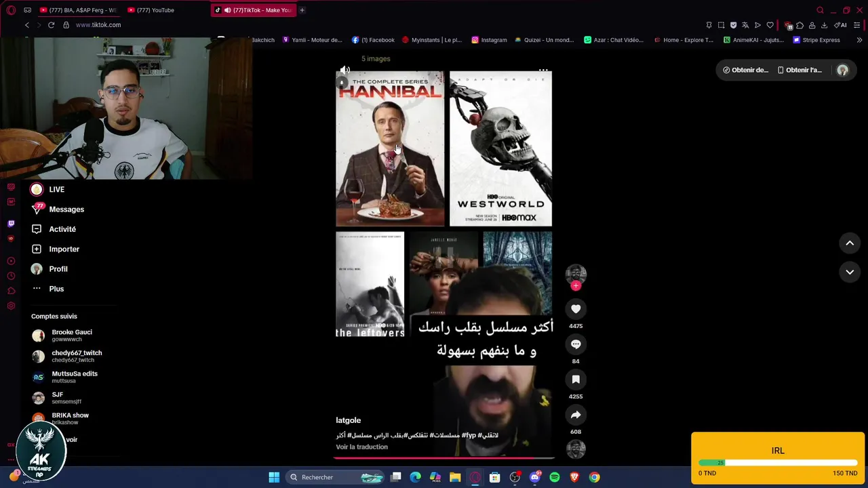Expand hidden bookmarks with the chevron
This screenshot has width=868, height=488.
859,40
